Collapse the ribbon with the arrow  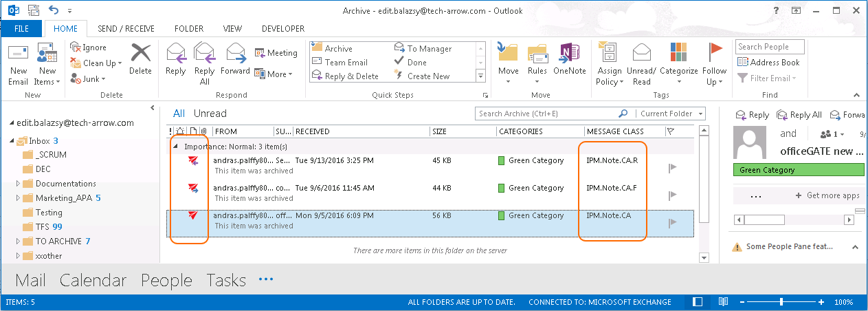(x=857, y=95)
